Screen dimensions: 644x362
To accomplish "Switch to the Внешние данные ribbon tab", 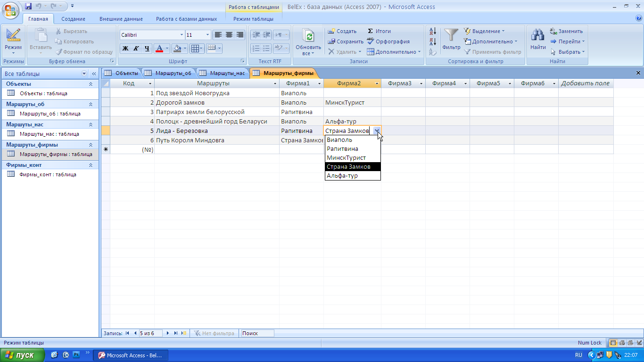I will coord(121,19).
